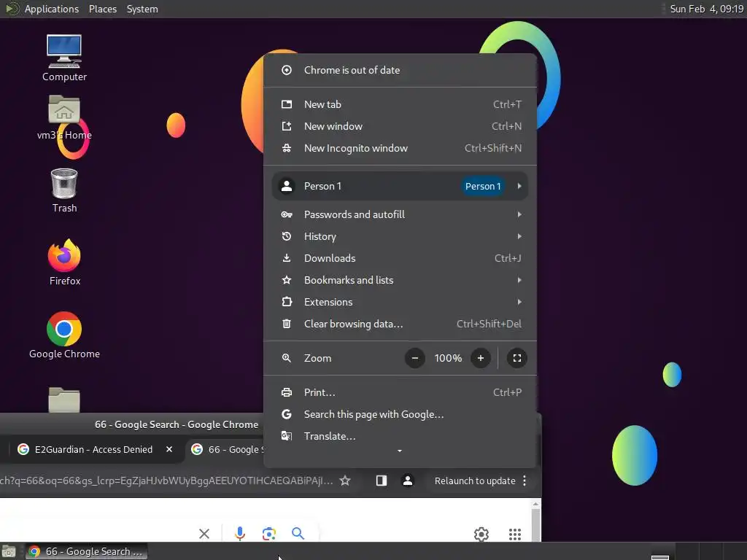
Task: Click the Translate icon in menu
Action: [x=286, y=436]
